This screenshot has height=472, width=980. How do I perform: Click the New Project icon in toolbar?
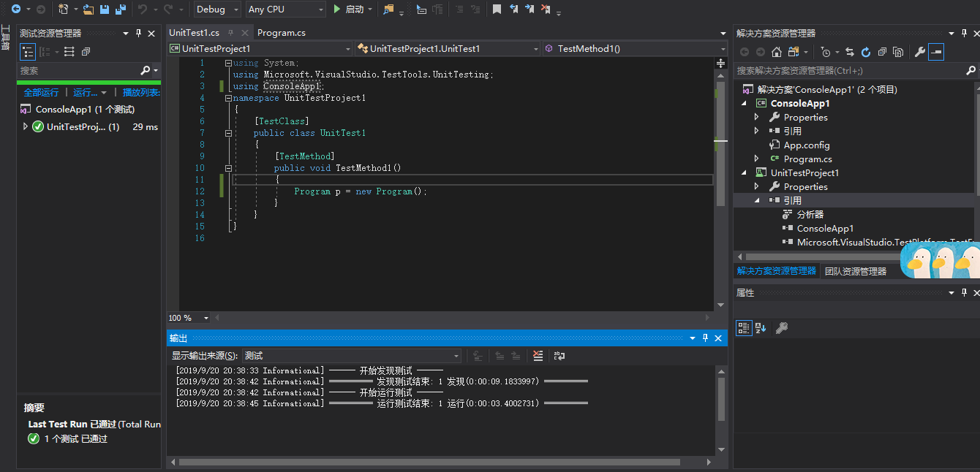[64, 9]
